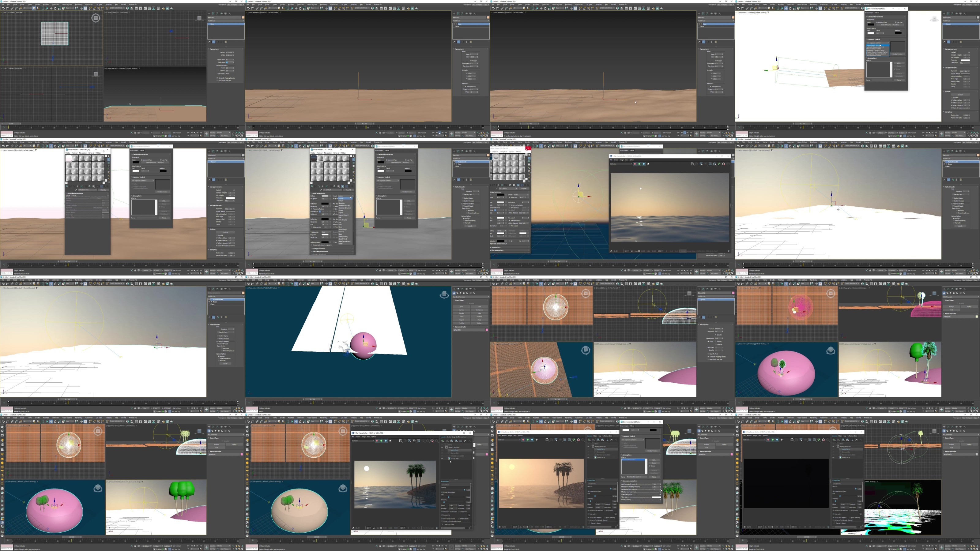
Task: Open Utilities menu in Water preset material editor
Action: tap(519, 152)
